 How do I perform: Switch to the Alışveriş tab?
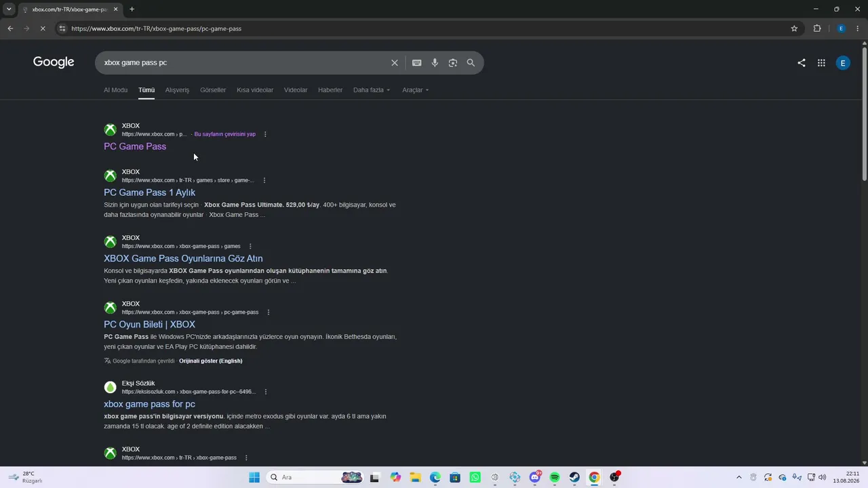pyautogui.click(x=178, y=90)
